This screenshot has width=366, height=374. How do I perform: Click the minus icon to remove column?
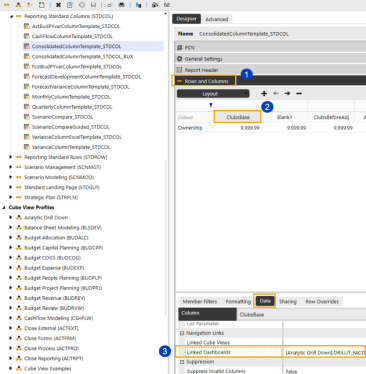coord(299,94)
